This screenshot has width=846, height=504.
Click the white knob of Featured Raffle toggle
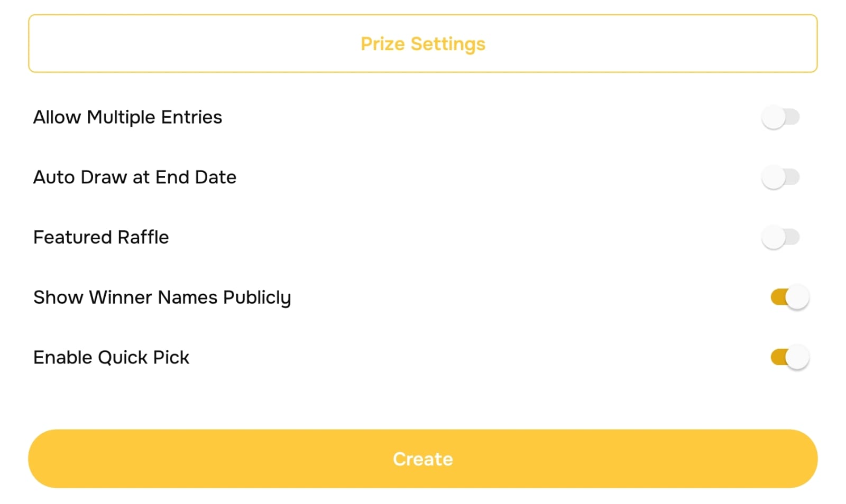(774, 237)
